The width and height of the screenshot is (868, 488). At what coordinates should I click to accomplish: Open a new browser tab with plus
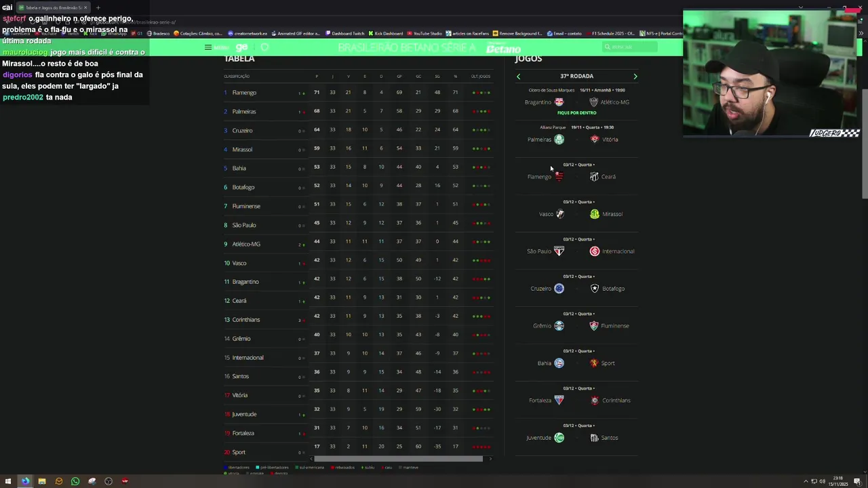pos(98,7)
